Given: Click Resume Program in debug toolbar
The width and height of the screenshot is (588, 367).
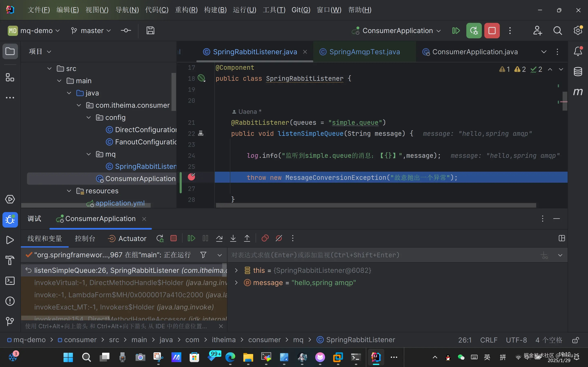Looking at the screenshot, I should click(191, 238).
